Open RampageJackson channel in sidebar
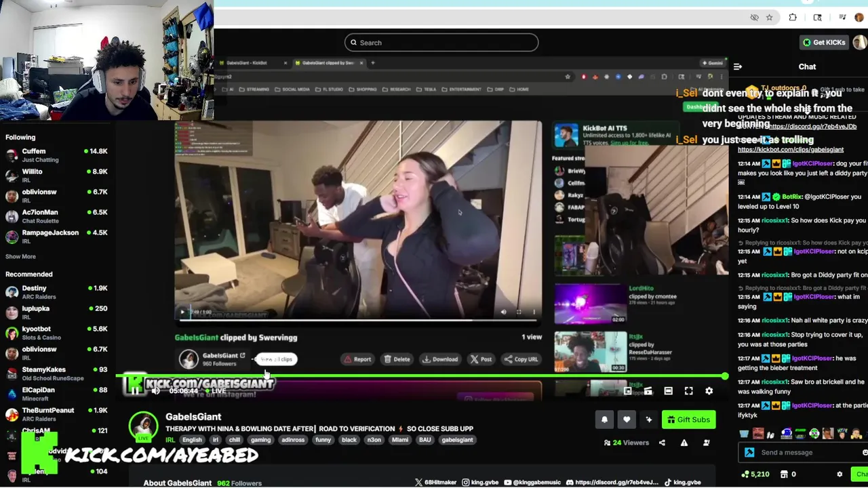The image size is (868, 488). (x=57, y=237)
